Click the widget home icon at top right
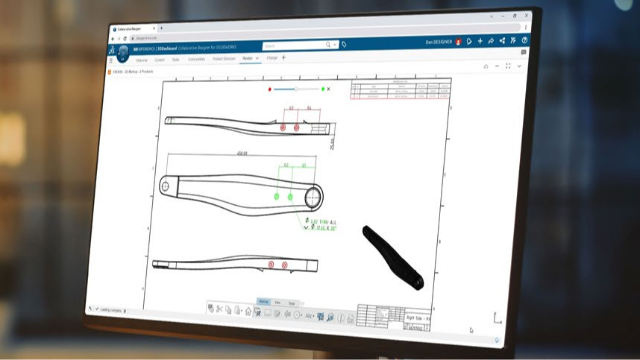 [x=486, y=66]
